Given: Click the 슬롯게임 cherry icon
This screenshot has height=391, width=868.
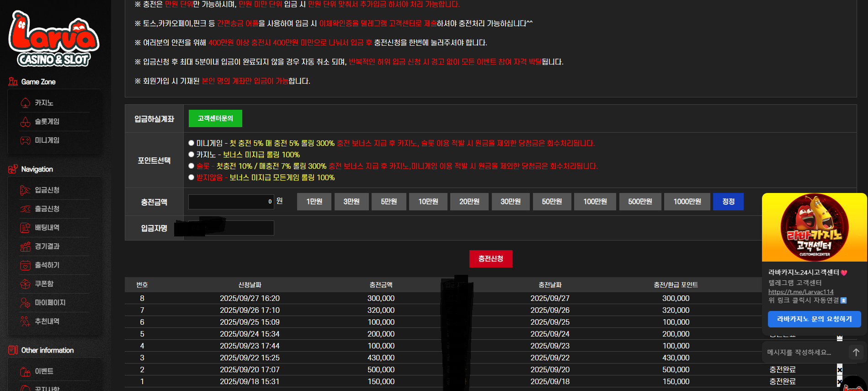Looking at the screenshot, I should [25, 122].
